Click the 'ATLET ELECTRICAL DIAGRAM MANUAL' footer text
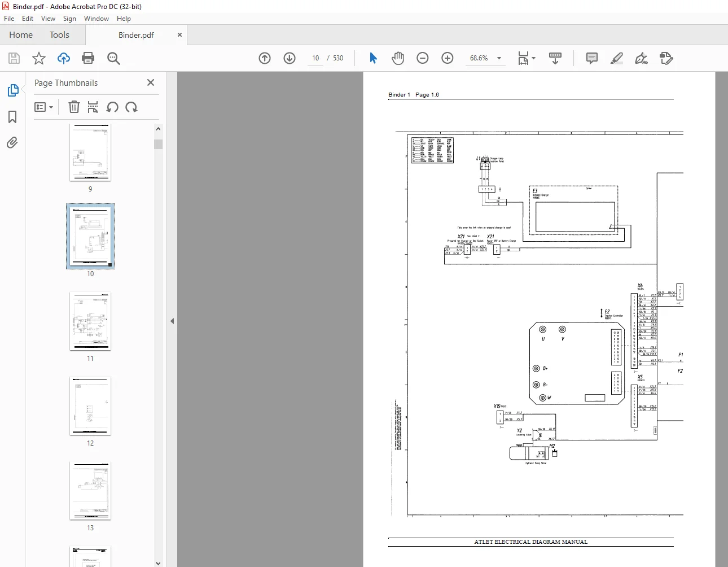 [531, 542]
